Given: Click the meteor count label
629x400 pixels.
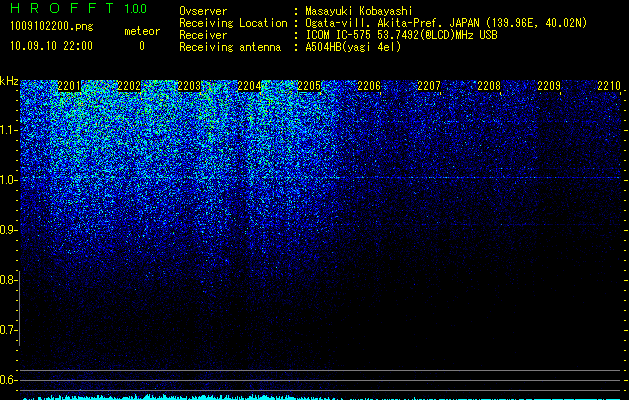Looking at the screenshot, I should point(142,31).
